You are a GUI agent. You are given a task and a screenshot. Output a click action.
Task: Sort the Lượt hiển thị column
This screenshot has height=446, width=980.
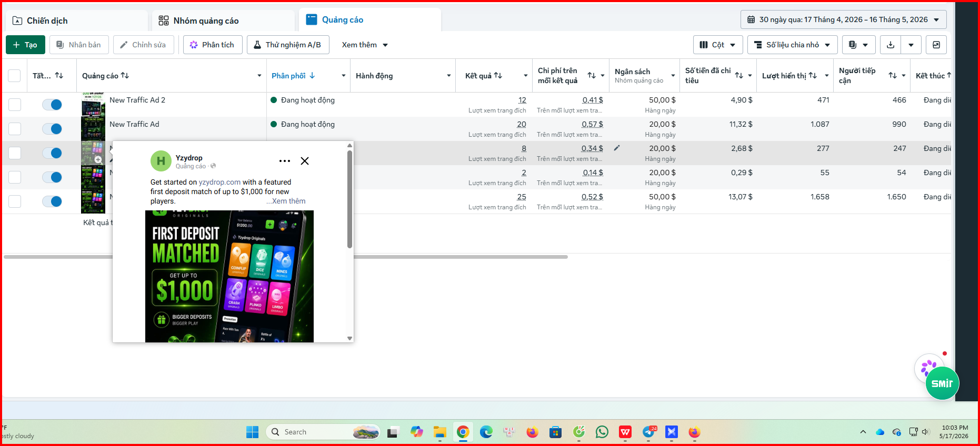tap(813, 76)
